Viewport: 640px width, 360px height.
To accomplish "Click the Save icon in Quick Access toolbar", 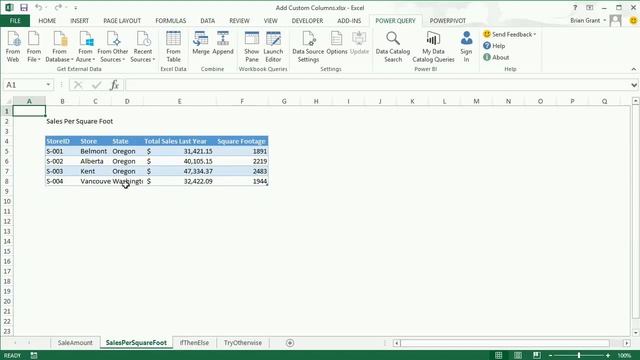I will (24, 7).
